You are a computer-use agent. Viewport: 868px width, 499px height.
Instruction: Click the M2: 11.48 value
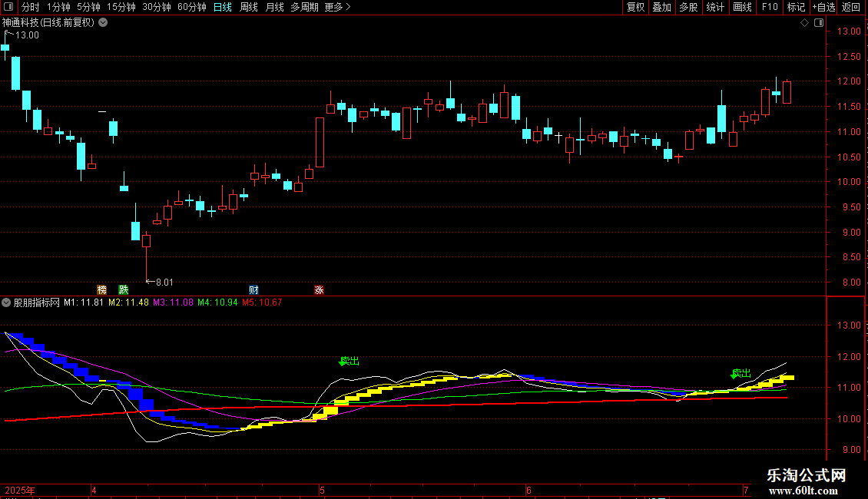coord(128,302)
